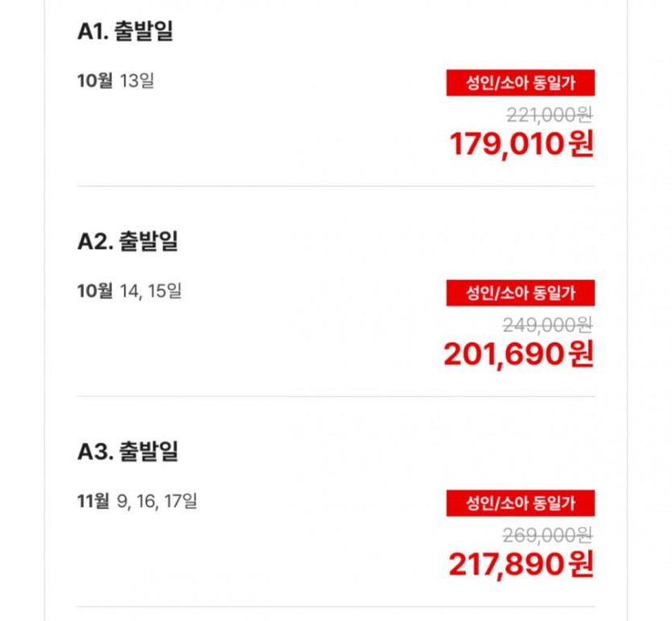Image resolution: width=672 pixels, height=621 pixels.
Task: Click the 성인/소아 동일가 badge in A1
Action: [x=520, y=83]
